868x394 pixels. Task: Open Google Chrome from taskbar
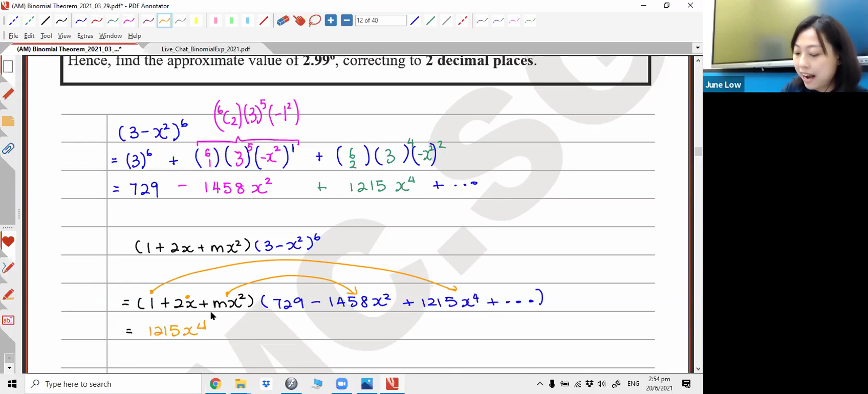215,384
